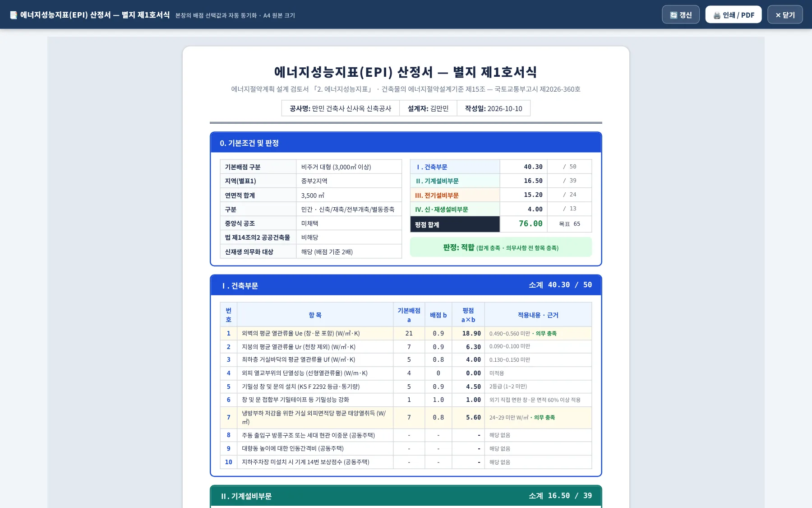Click the Ⅰ. 건축부문 summary row label
Viewport: 812px width, 508px height.
(455, 167)
